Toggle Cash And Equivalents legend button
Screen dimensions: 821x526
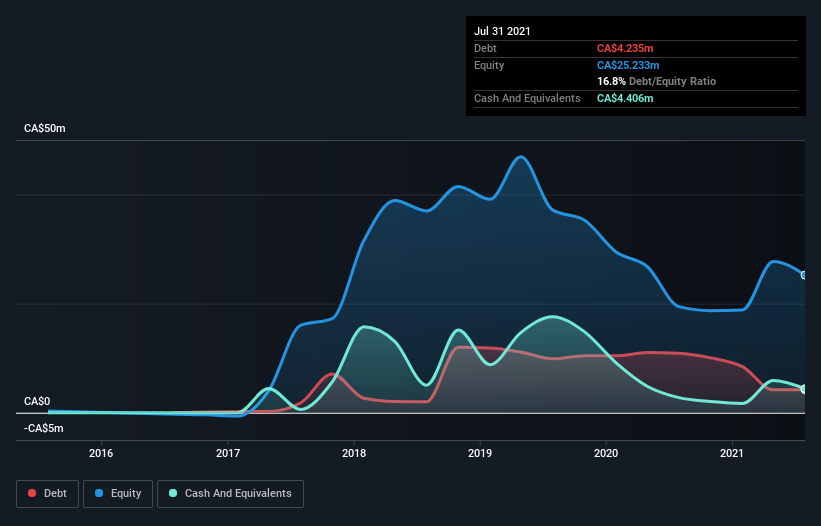[x=230, y=494]
